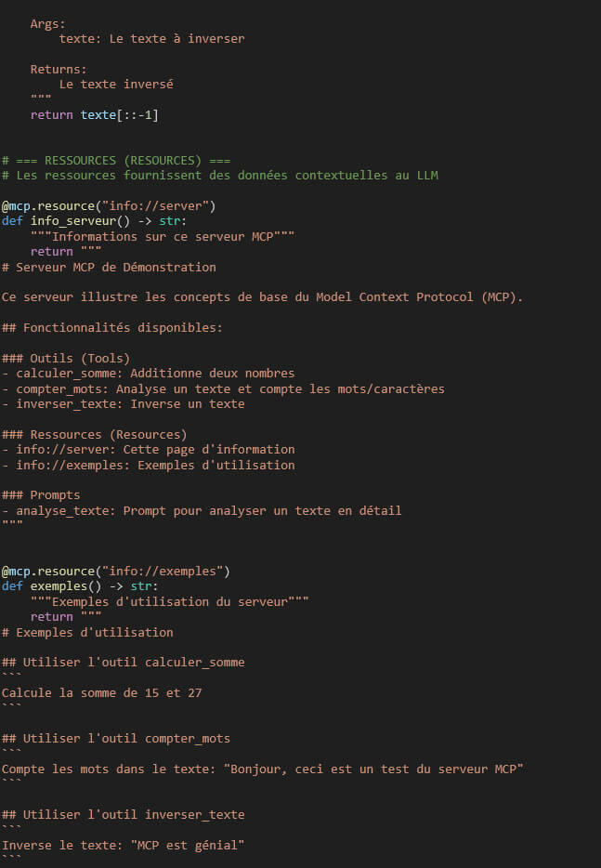Click the 'Calcule la somme de 15 et 27' line

[102, 692]
